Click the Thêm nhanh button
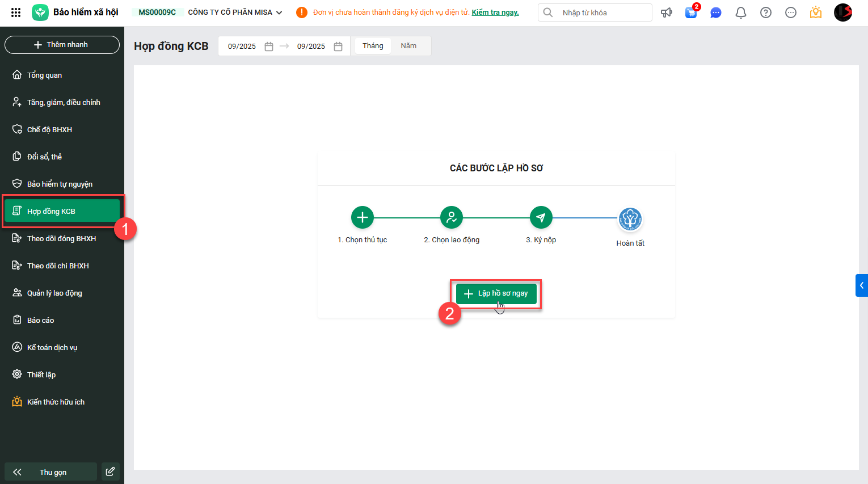 pos(62,45)
